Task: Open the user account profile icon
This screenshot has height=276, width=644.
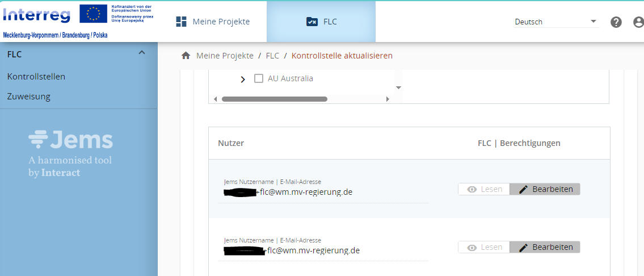Action: pyautogui.click(x=638, y=22)
